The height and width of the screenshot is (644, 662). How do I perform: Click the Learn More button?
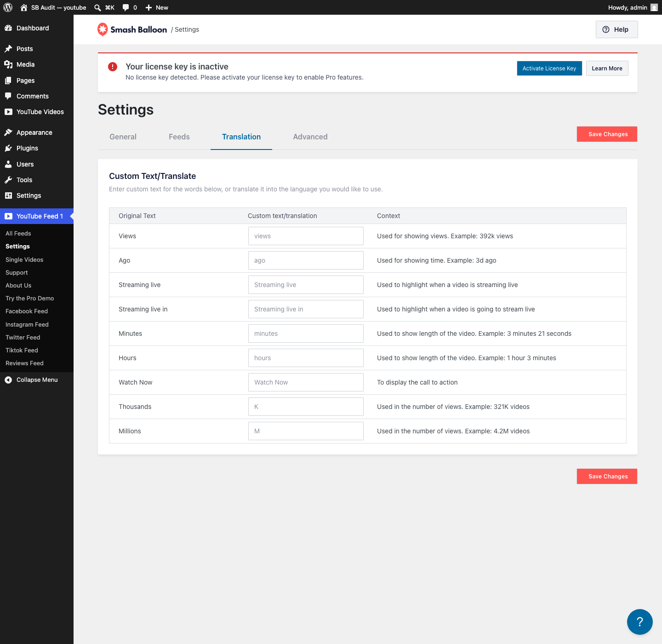(x=607, y=69)
